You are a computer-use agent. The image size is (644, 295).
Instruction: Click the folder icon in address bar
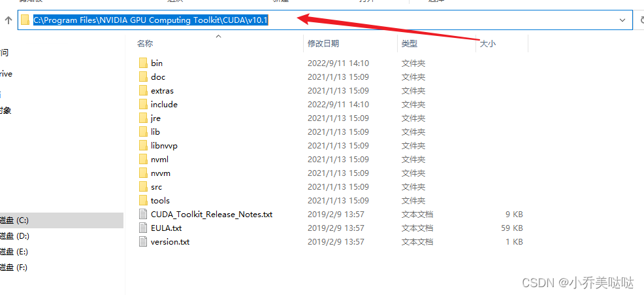pyautogui.click(x=25, y=20)
